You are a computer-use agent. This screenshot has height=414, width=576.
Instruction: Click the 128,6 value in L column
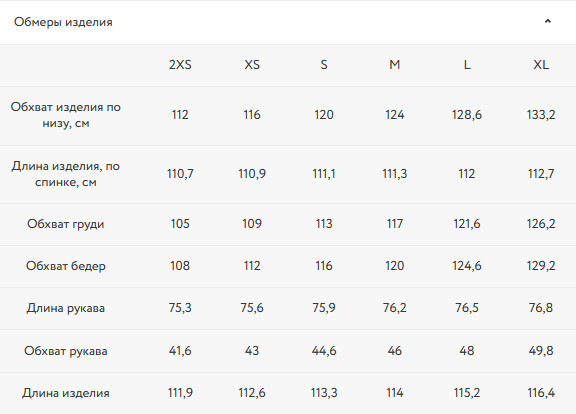coord(467,115)
